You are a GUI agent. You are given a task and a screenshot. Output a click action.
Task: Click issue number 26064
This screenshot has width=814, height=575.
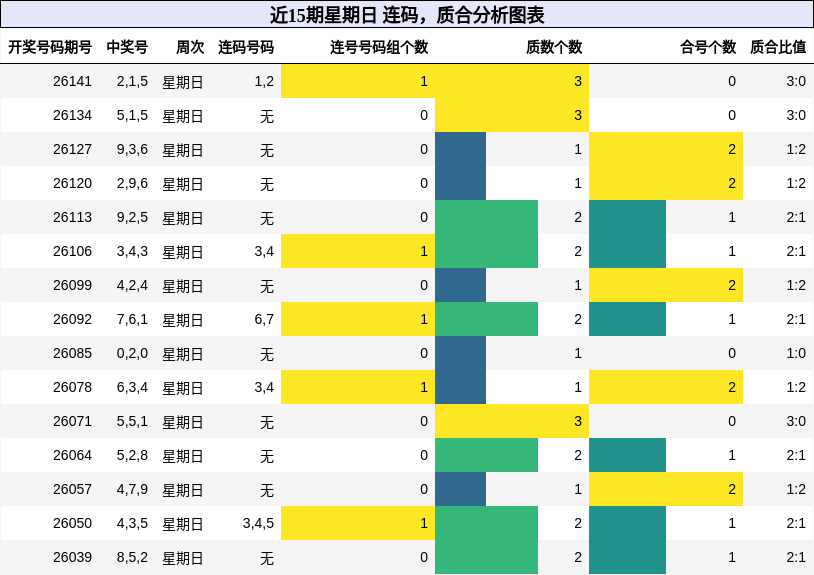click(x=72, y=455)
